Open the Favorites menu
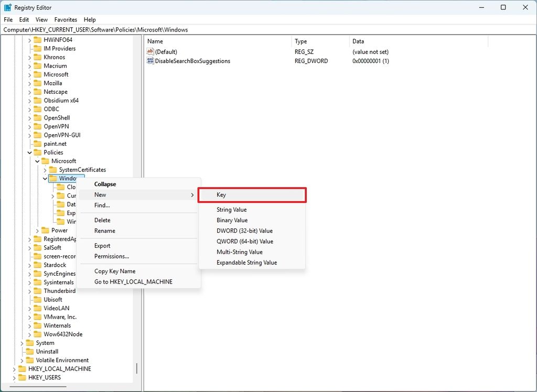Viewport: 537px width, 392px height. 66,19
